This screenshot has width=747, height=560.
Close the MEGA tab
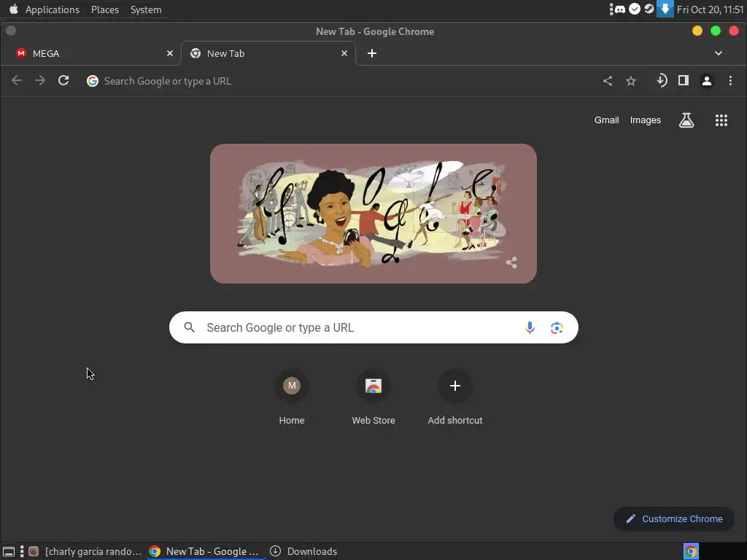coord(169,53)
